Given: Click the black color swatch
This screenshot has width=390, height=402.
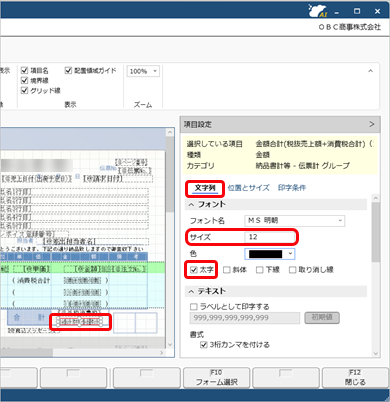Looking at the screenshot, I should [266, 254].
